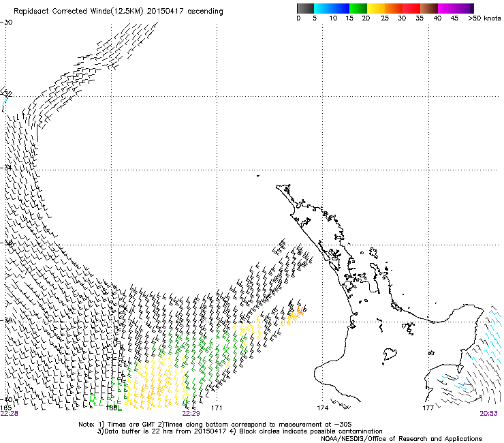
Task: Click the cyan-blue 5-15 knots legend segment
Action: (332, 8)
